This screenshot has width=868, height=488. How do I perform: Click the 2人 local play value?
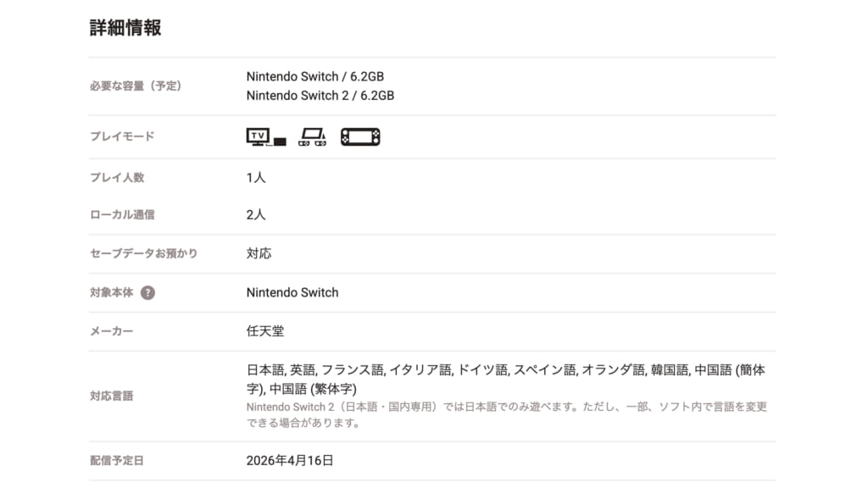pos(256,215)
